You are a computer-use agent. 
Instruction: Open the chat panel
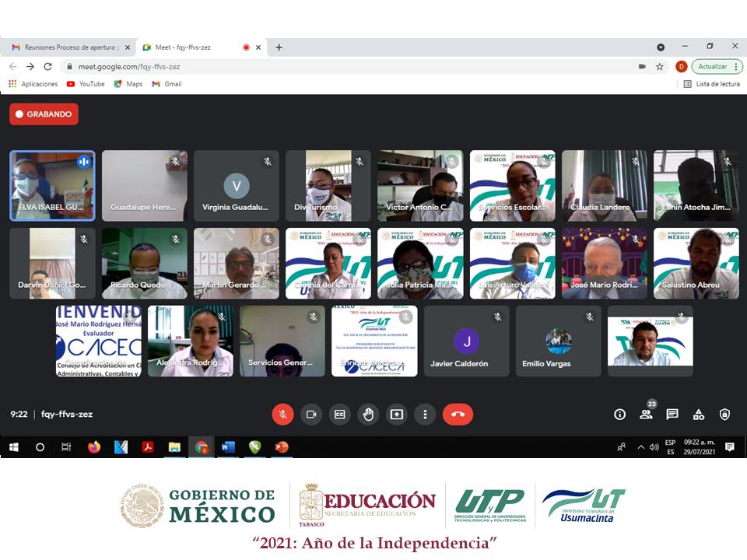click(672, 415)
